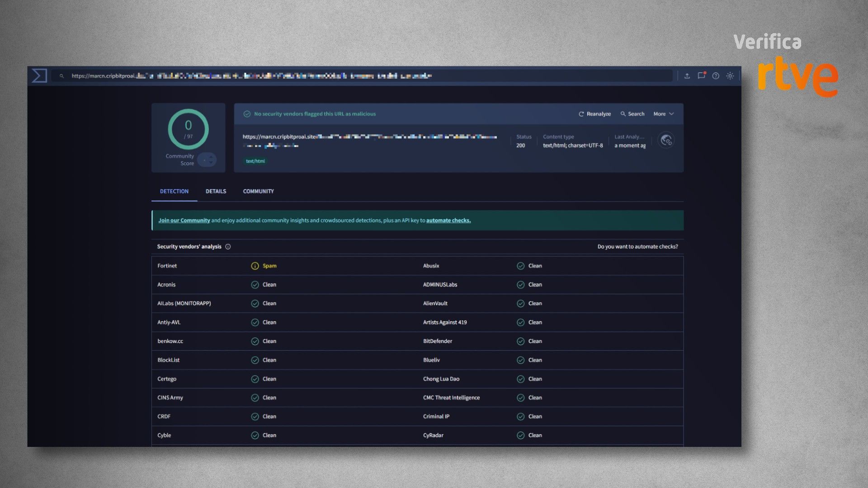
Task: Click the info icon next to Security vendors' analysis
Action: coord(228,247)
